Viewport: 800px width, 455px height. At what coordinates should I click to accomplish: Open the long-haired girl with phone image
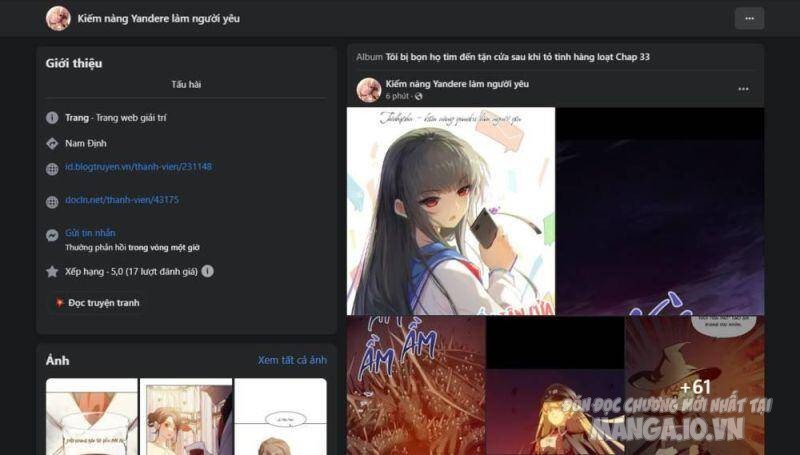[x=451, y=211]
